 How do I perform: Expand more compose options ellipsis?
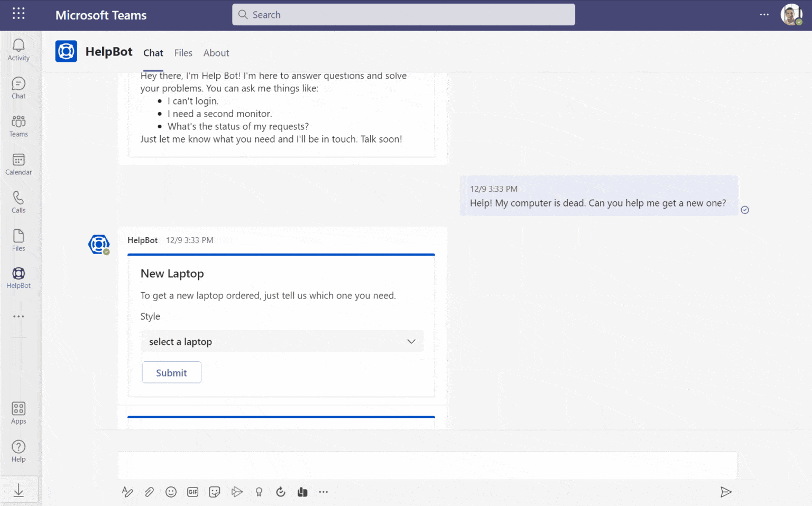(x=324, y=492)
